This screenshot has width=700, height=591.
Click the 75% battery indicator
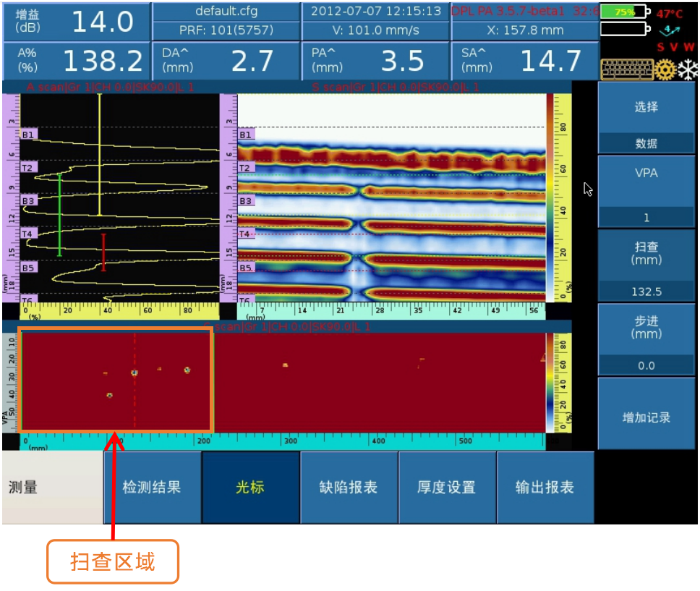click(x=625, y=12)
